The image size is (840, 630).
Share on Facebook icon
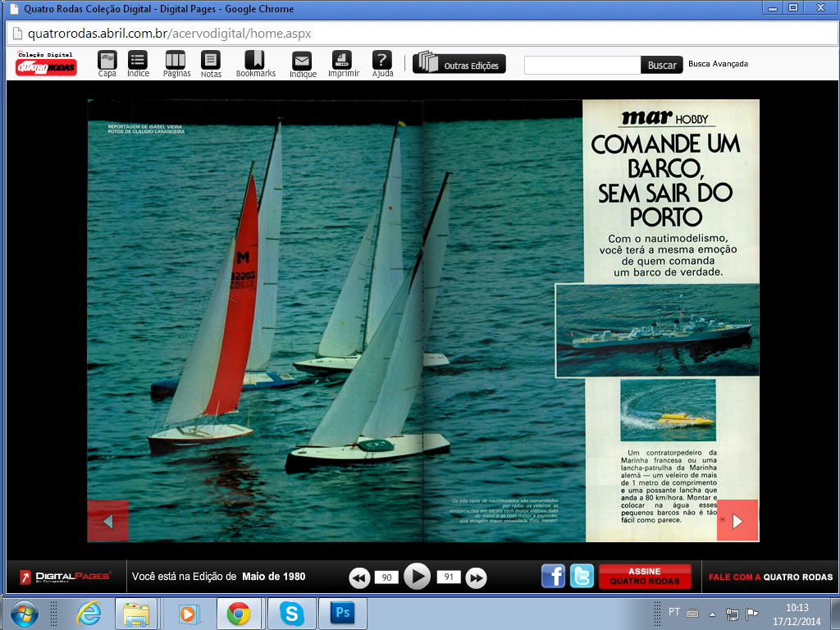553,577
